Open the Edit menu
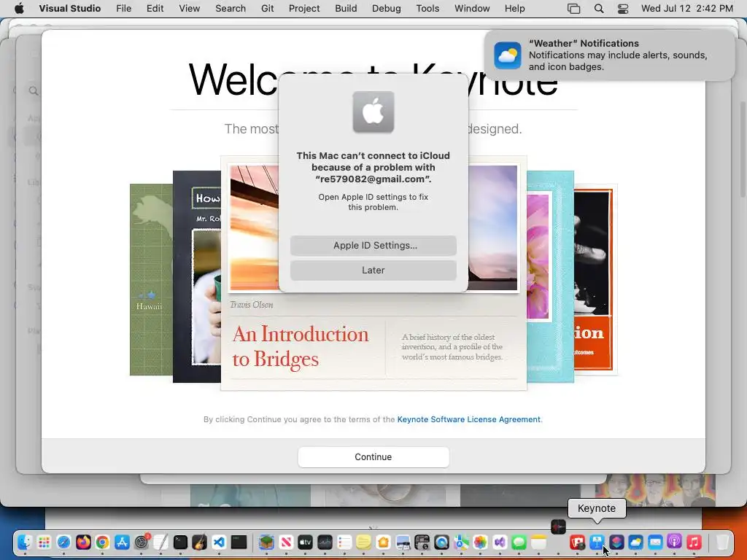 click(x=155, y=9)
